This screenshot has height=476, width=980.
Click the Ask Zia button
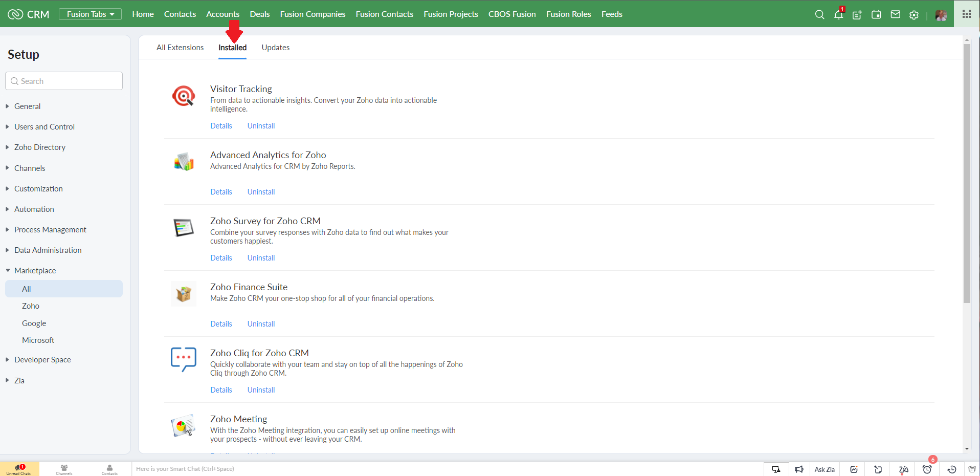click(x=825, y=469)
